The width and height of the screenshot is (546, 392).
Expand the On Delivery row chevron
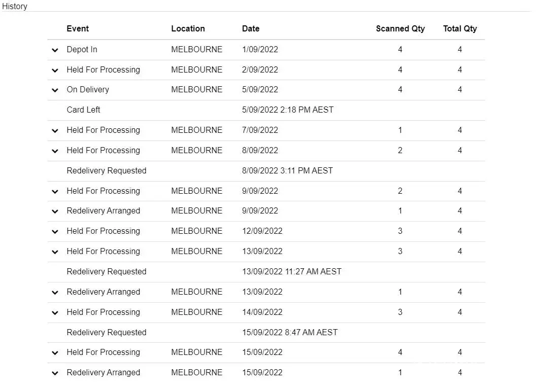[x=55, y=90]
